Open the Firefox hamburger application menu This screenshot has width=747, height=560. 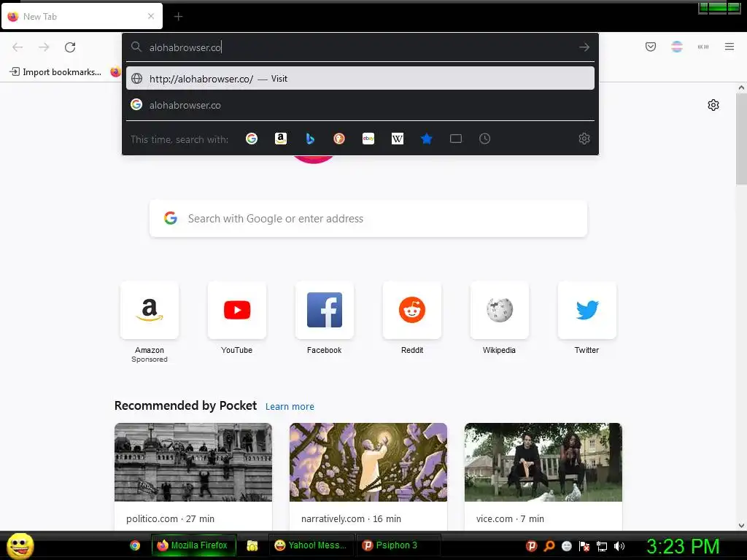[x=729, y=47]
